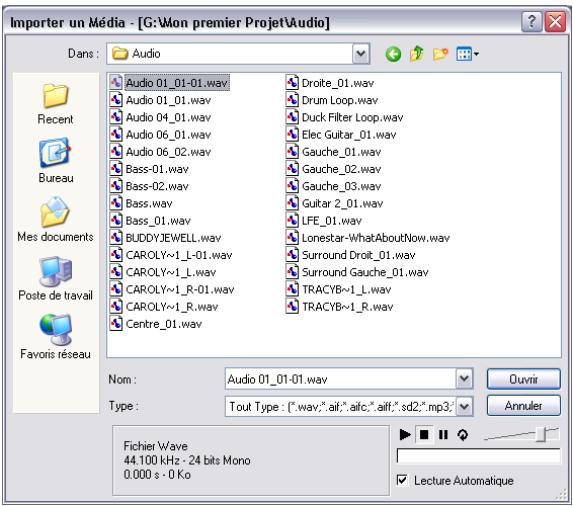Click the Ouvrir button
Screen dimensions: 573x506
pyautogui.click(x=523, y=379)
